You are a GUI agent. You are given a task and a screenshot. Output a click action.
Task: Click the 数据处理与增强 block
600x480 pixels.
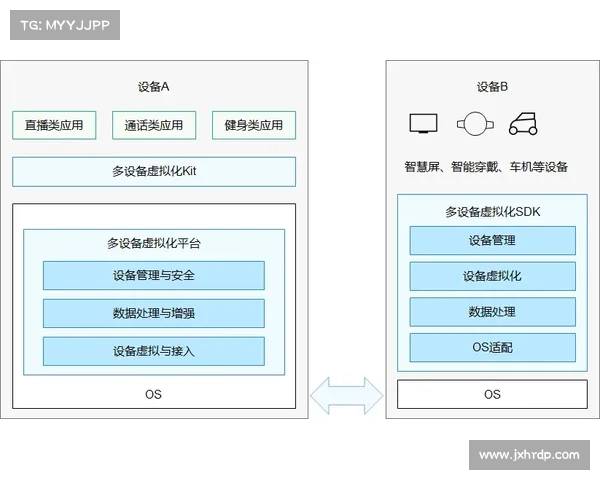154,313
